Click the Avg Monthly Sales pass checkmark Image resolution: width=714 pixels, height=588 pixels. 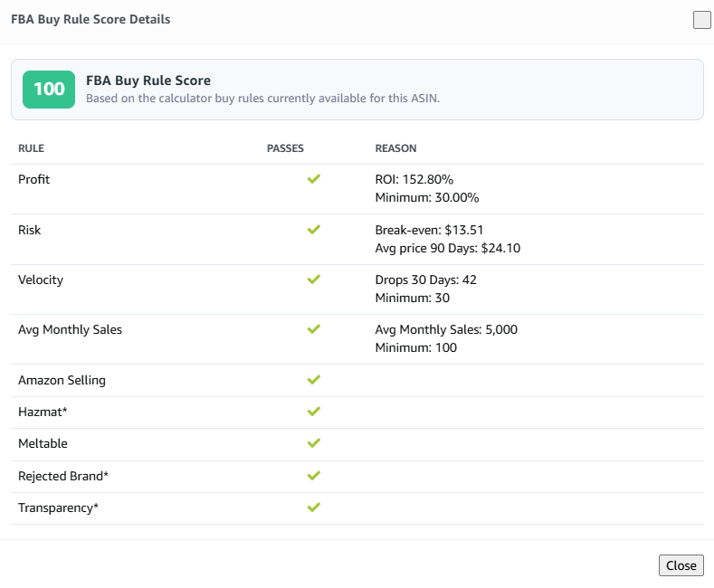click(314, 328)
